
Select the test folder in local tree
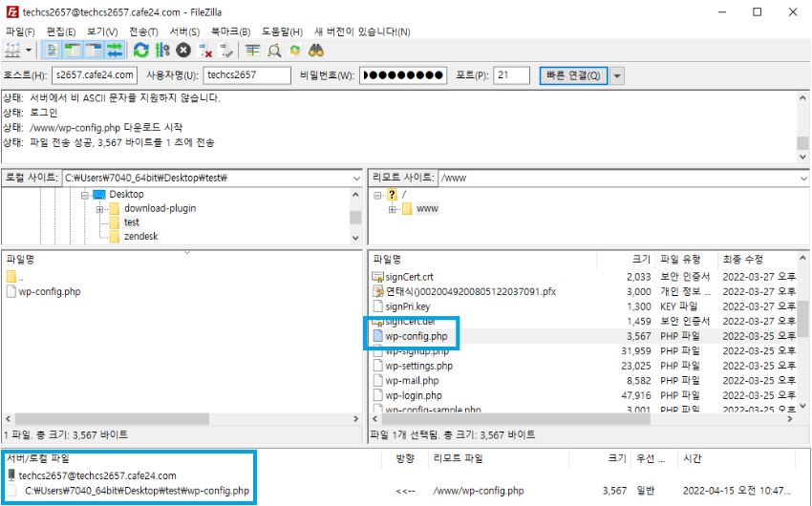(132, 221)
